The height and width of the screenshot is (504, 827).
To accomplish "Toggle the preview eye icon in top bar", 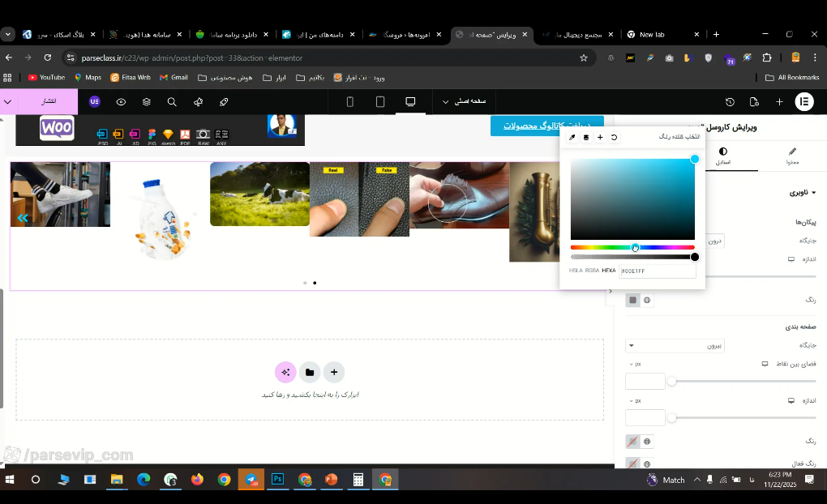I will [x=121, y=102].
